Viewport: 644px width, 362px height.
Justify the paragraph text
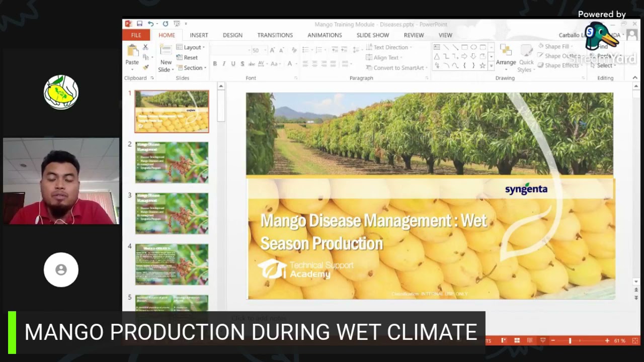(x=334, y=64)
